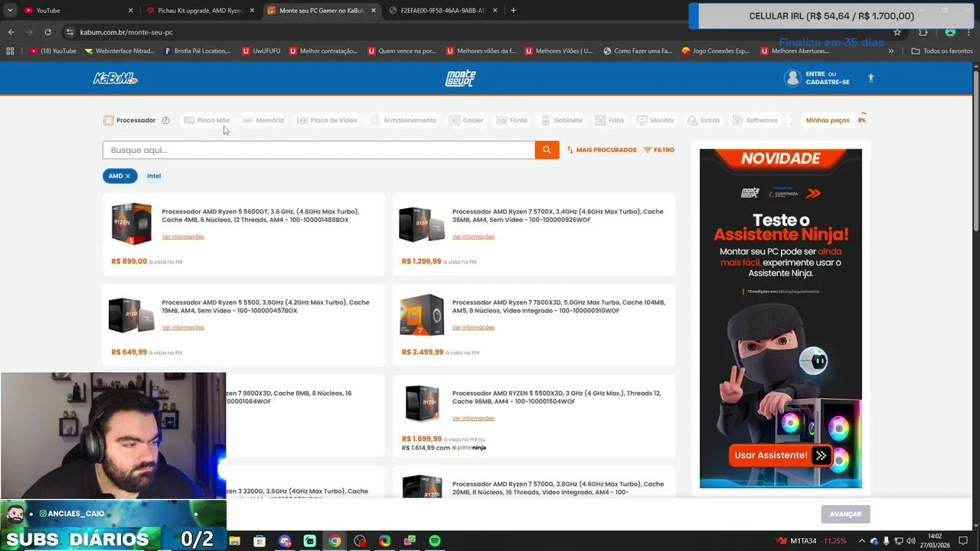
Task: Open a new tab with plus button
Action: pyautogui.click(x=513, y=10)
